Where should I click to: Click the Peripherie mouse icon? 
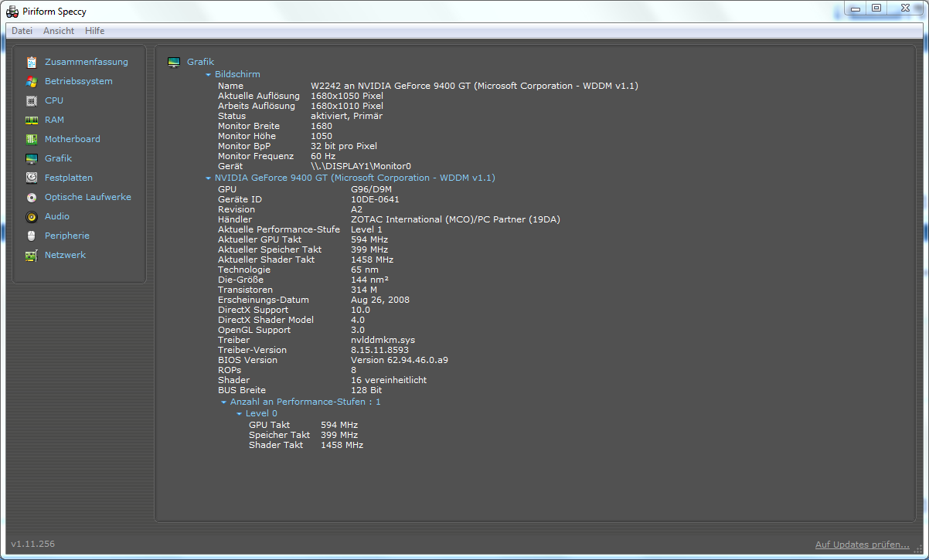32,236
